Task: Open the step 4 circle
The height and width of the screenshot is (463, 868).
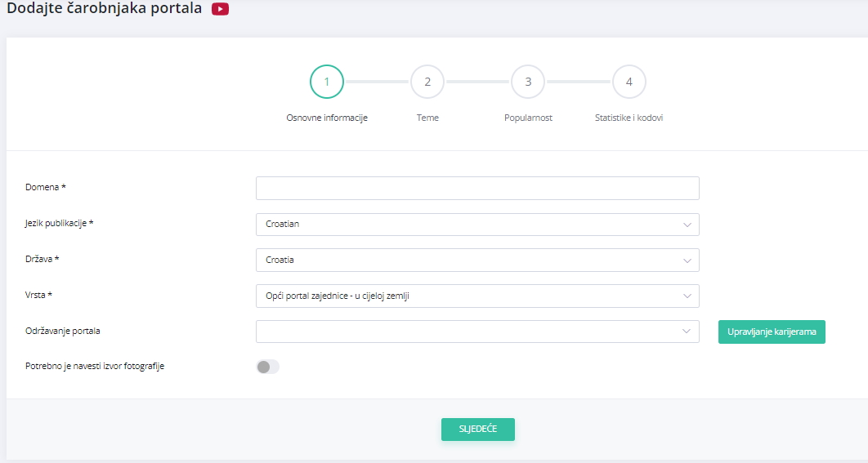Action: click(629, 82)
